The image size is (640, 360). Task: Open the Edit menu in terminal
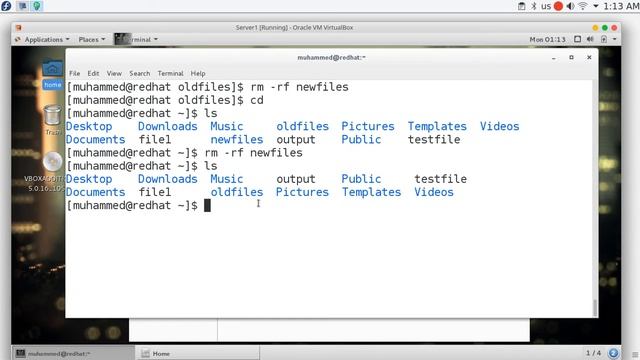click(x=93, y=73)
